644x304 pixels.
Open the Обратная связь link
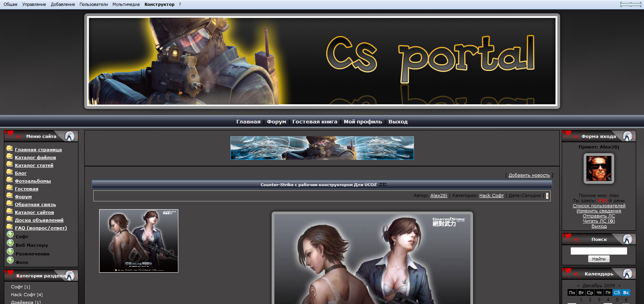pos(35,204)
